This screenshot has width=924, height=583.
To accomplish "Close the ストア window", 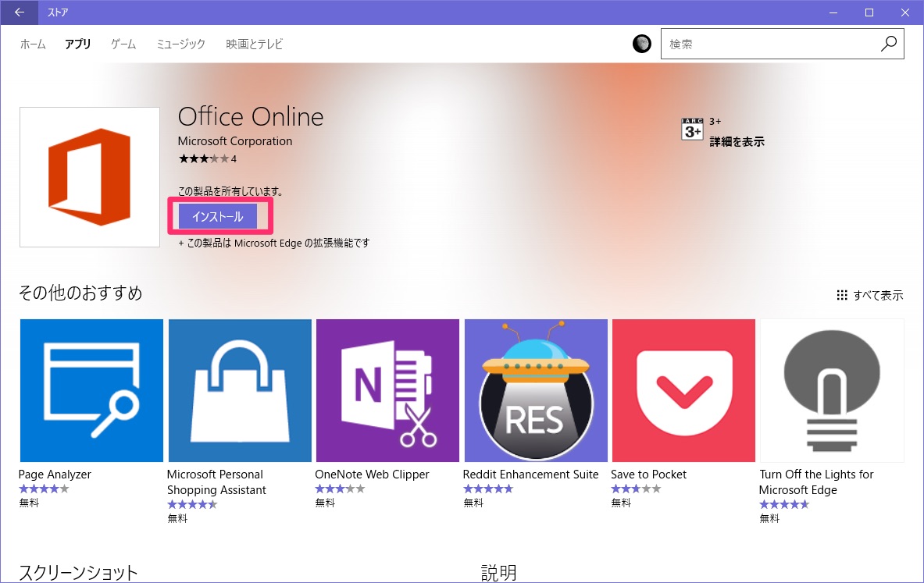I will point(905,12).
